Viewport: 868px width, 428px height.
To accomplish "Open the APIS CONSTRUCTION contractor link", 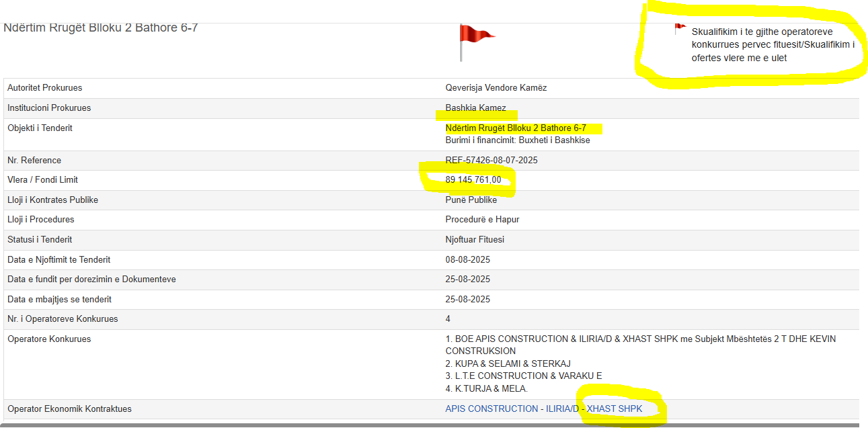I will click(491, 409).
